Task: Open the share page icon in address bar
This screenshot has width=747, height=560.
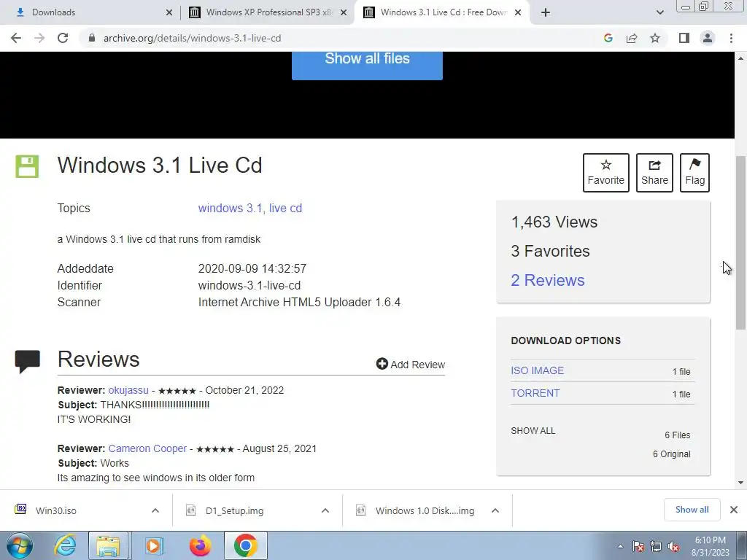Action: pyautogui.click(x=632, y=38)
